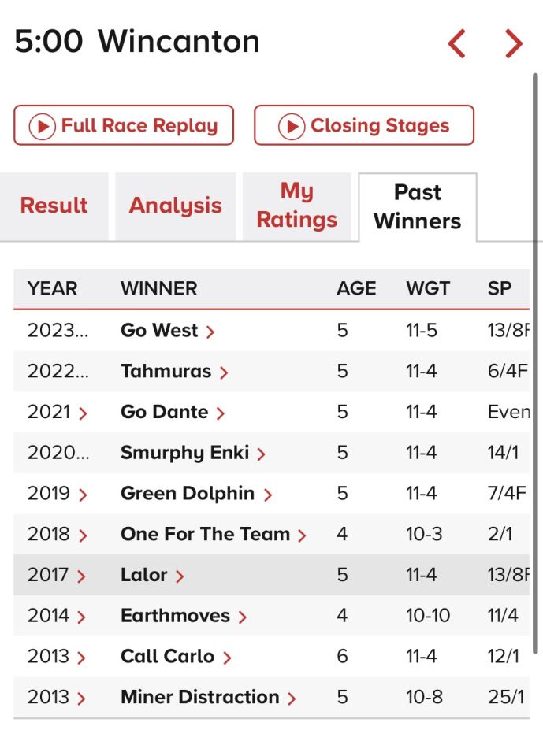Open the Analysis tab
Viewport: 543px width, 756px height.
[175, 206]
